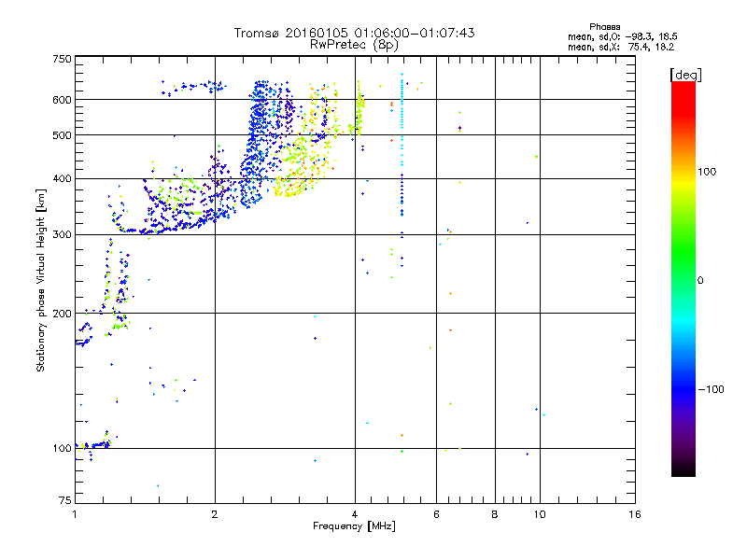Click the 'Frequency [MHz]' axis label
Screen dimensions: 747x560
[354, 526]
